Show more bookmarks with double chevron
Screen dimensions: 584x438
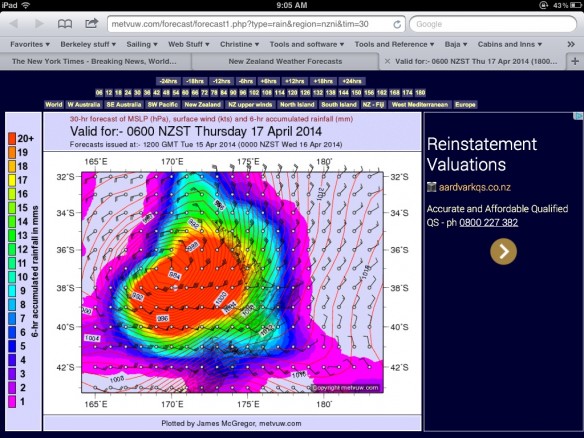(571, 44)
